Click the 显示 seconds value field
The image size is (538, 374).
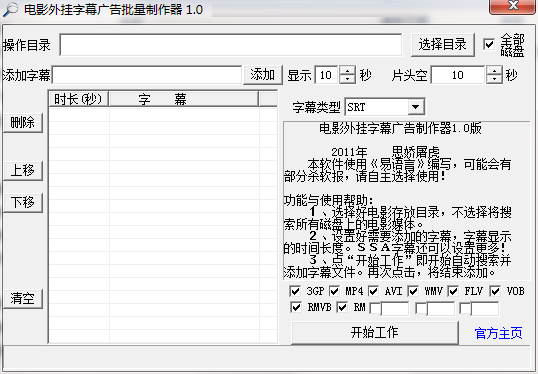[x=326, y=75]
